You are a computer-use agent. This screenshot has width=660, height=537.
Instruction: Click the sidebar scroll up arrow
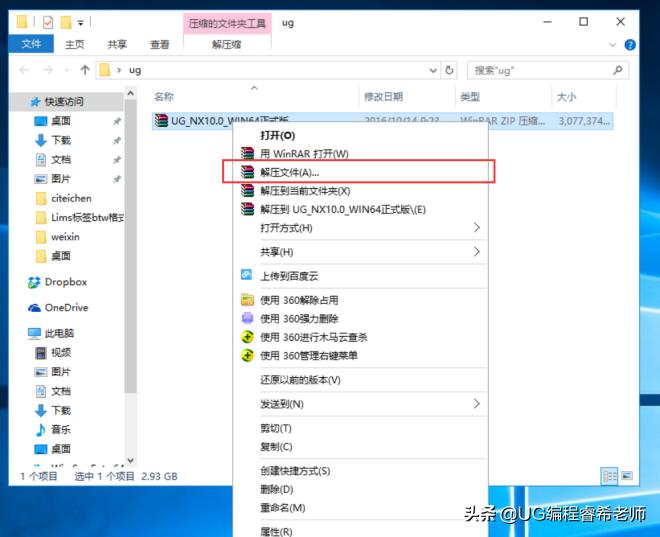pyautogui.click(x=130, y=93)
